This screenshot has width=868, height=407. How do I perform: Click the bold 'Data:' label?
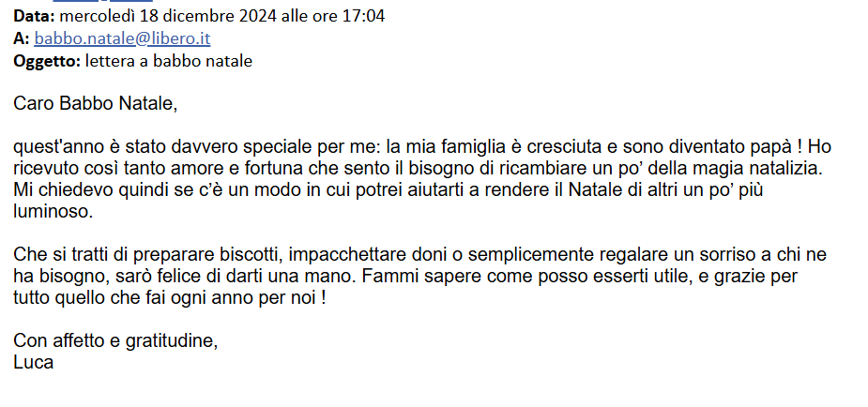pos(35,17)
